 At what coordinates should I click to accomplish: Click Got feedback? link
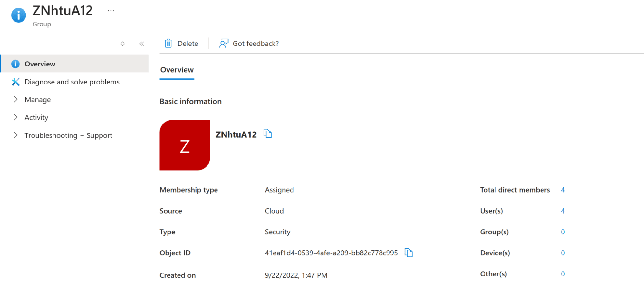click(x=256, y=44)
